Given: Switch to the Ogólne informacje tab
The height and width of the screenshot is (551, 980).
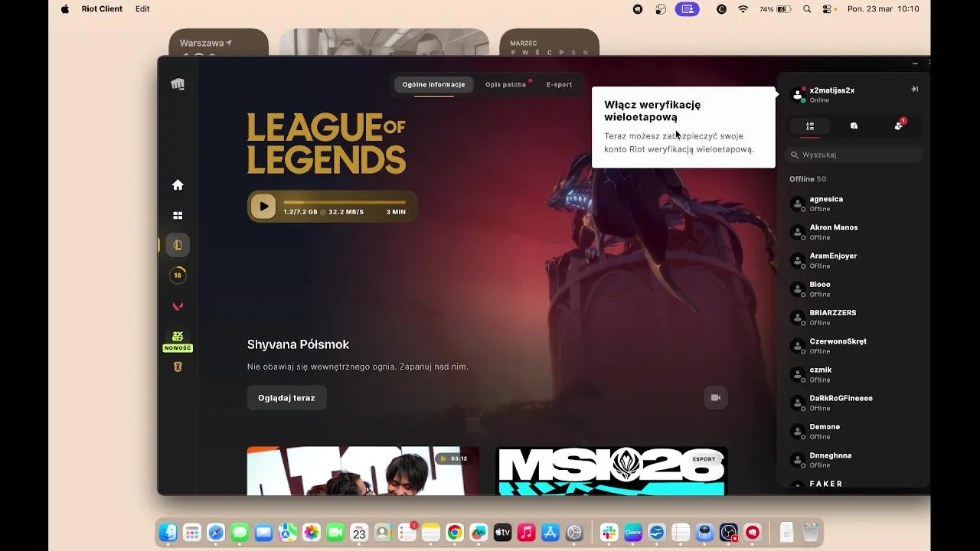Looking at the screenshot, I should click(434, 85).
